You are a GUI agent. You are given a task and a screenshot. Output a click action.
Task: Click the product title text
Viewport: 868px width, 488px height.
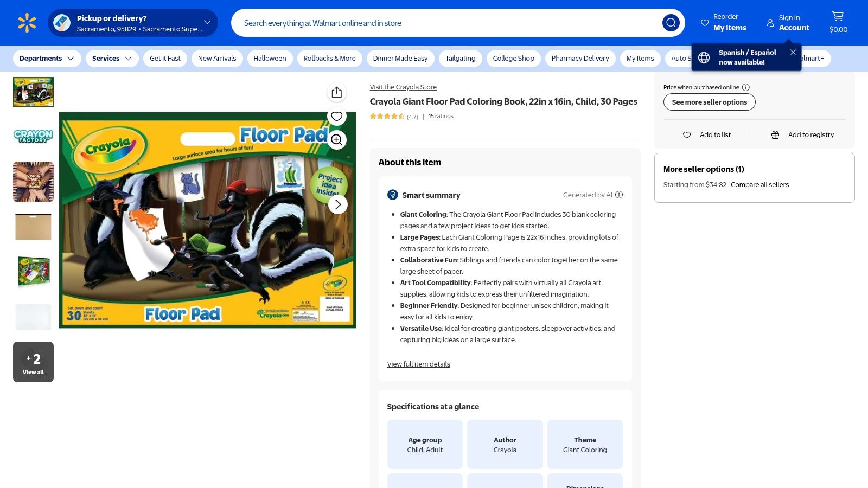[x=503, y=101]
